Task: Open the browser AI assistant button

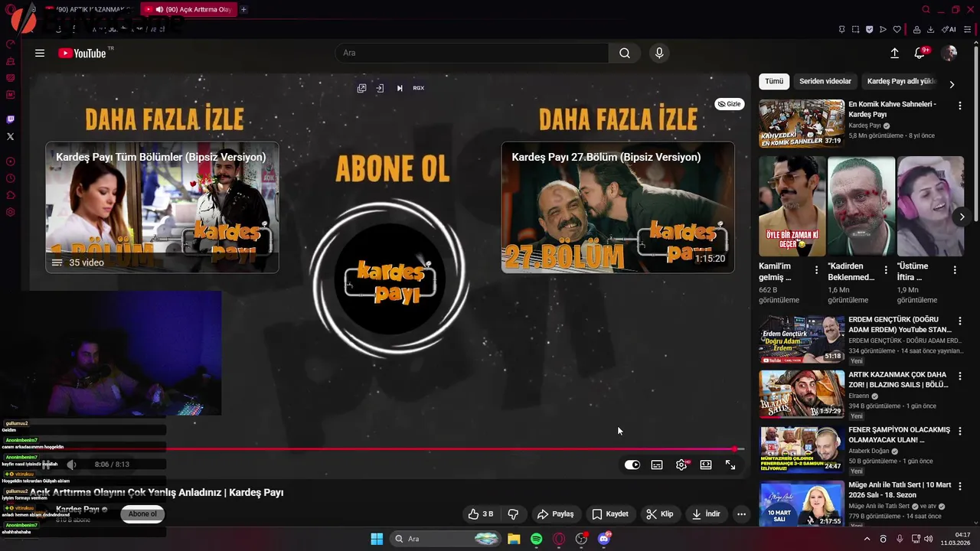Action: [x=949, y=30]
